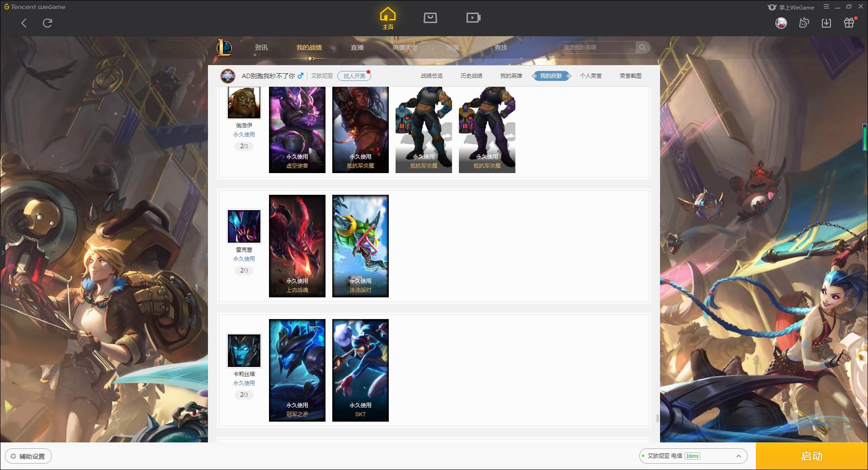
Task: Open the blue chroma 抵抗军炎魔 skin
Action: point(424,130)
